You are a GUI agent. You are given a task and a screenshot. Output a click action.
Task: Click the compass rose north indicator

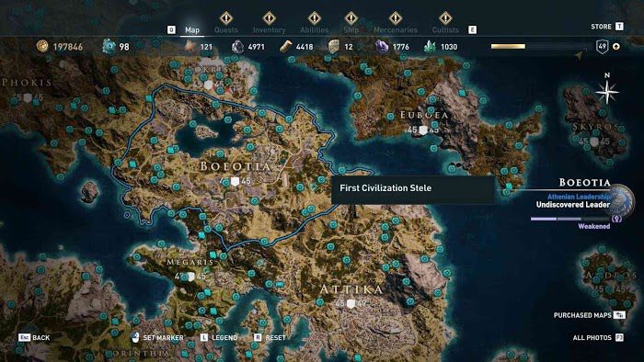click(607, 89)
